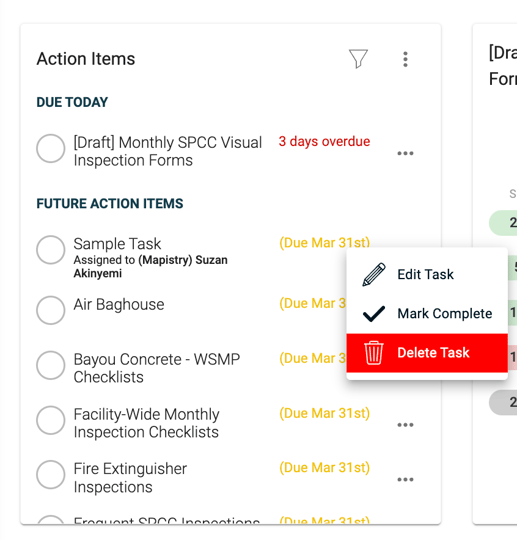The image size is (517, 540).
Task: Open options dots for Fire Extinguisher Inspections
Action: [405, 479]
